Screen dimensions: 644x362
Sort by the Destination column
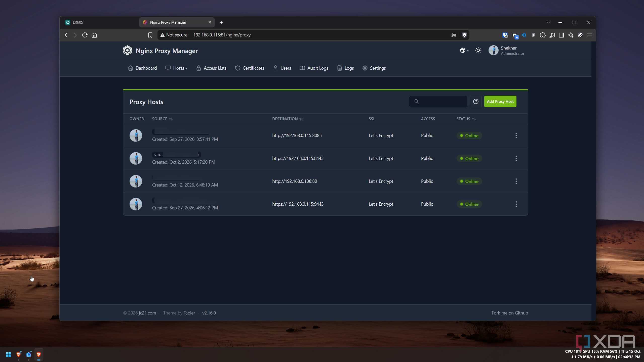point(288,119)
